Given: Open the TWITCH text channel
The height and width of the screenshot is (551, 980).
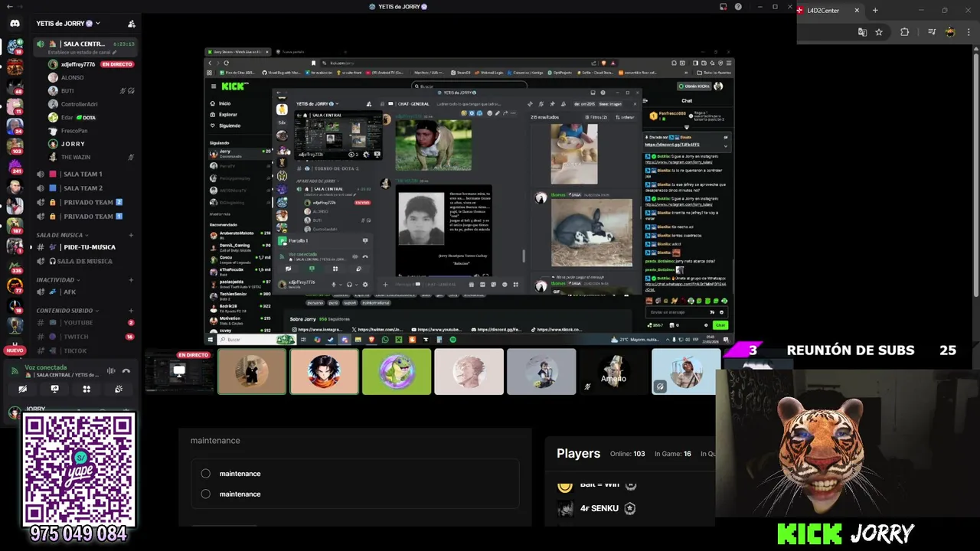Looking at the screenshot, I should [86, 337].
